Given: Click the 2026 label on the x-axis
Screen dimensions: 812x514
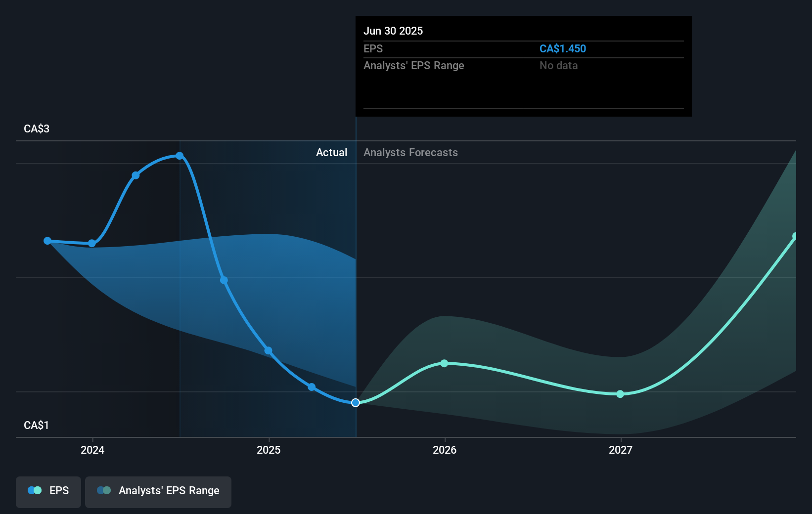Looking at the screenshot, I should click(445, 450).
